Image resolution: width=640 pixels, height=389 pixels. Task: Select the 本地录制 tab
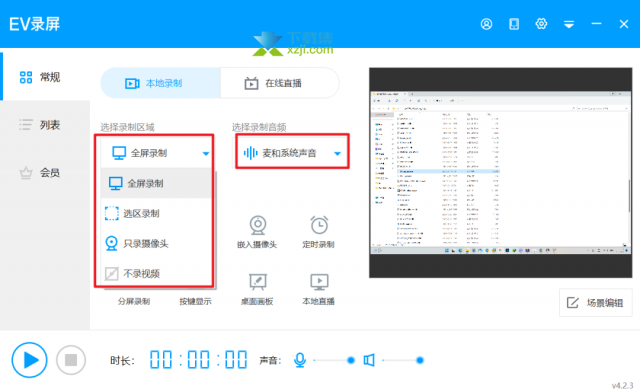pos(160,83)
